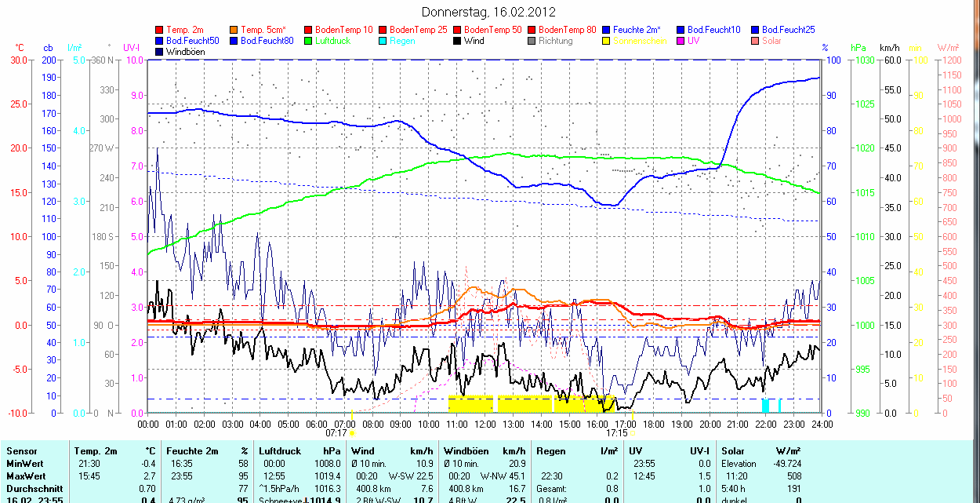The width and height of the screenshot is (980, 503).
Task: Click the MaxWert row label
Action: tap(26, 476)
